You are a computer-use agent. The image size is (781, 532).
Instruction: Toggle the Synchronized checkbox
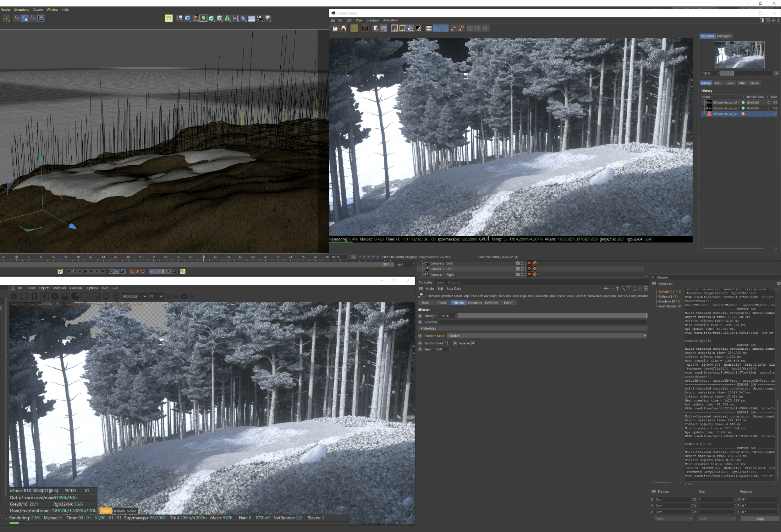coord(446,343)
